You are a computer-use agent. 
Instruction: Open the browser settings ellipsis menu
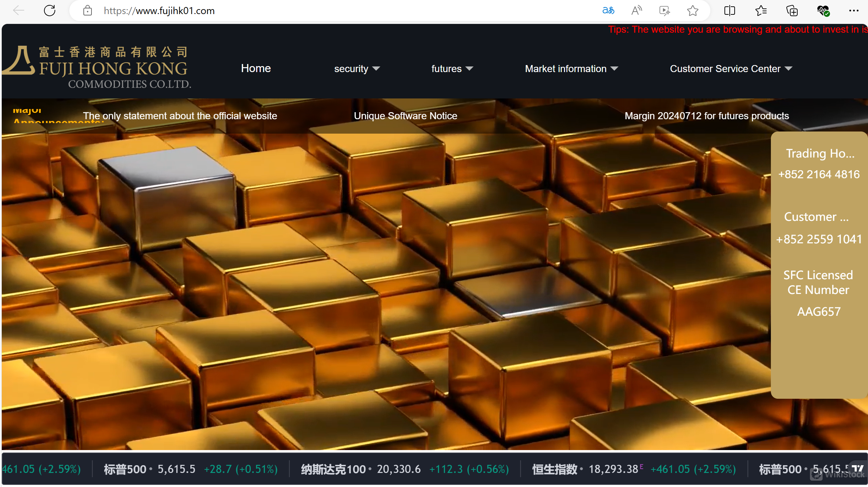[854, 11]
